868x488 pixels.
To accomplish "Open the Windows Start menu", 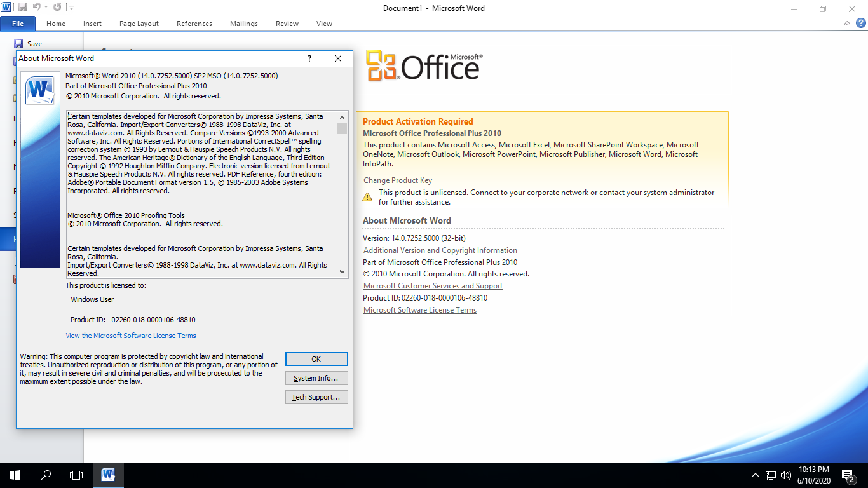I will 15,475.
